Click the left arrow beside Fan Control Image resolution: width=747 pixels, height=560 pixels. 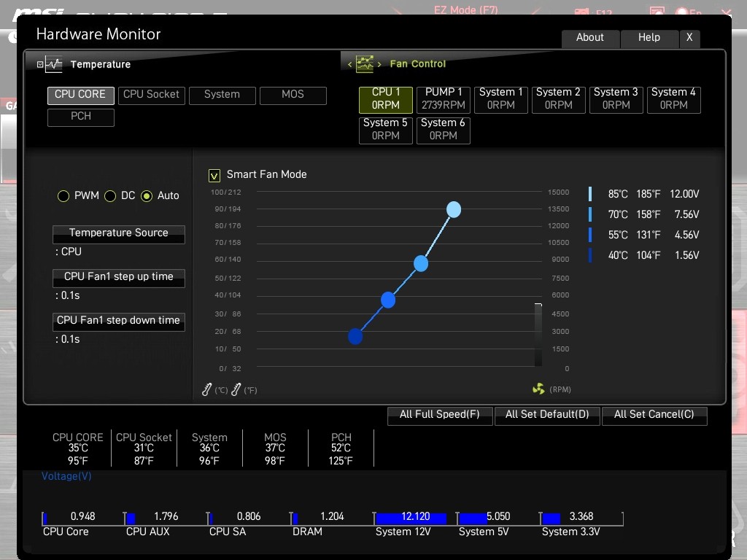click(x=349, y=64)
